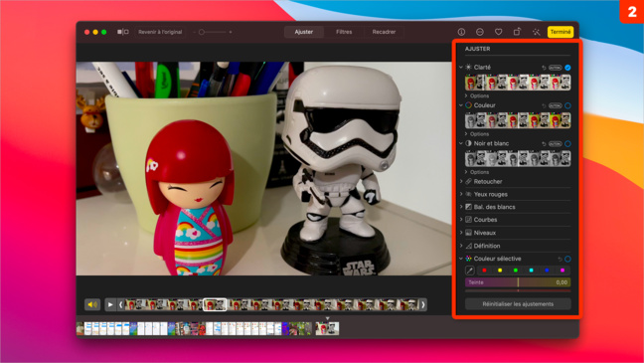Select the red swatch in Couleur sélective
This screenshot has height=363, width=644.
click(x=484, y=271)
